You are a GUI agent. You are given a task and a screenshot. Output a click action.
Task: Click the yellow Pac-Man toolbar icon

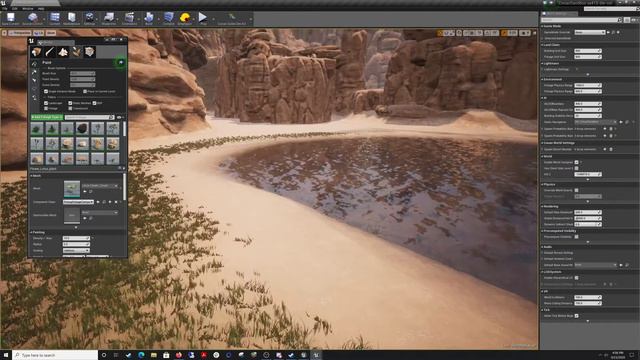185,18
